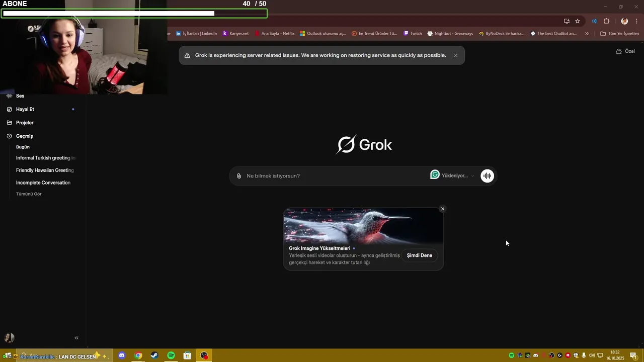Click the install app icon in address bar
This screenshot has height=362, width=644.
click(x=567, y=21)
